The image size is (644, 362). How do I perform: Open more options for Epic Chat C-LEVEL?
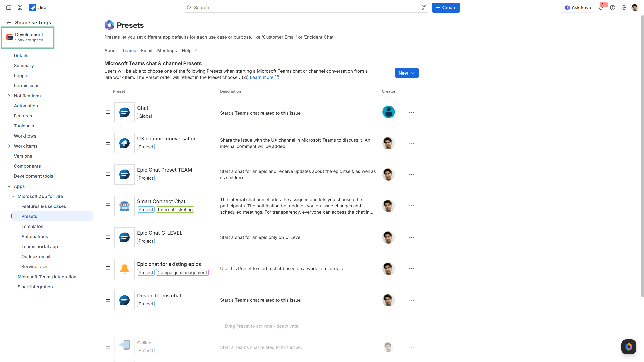click(x=411, y=237)
